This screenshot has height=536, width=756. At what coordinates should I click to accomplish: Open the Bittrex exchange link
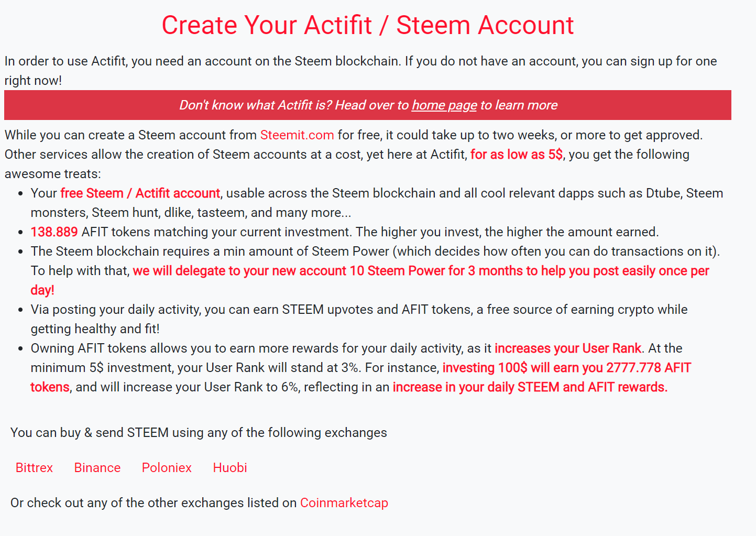[x=34, y=468]
